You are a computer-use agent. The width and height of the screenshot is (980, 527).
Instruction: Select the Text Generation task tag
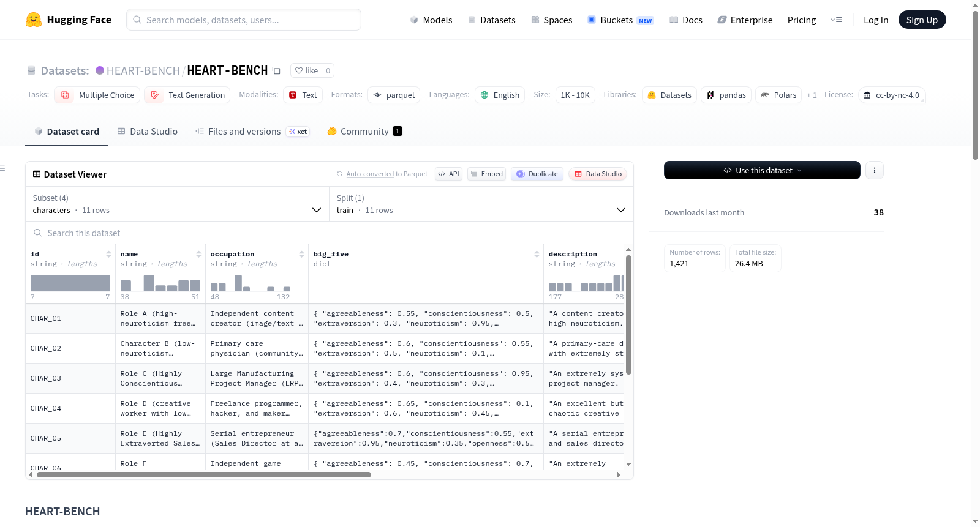coord(187,95)
